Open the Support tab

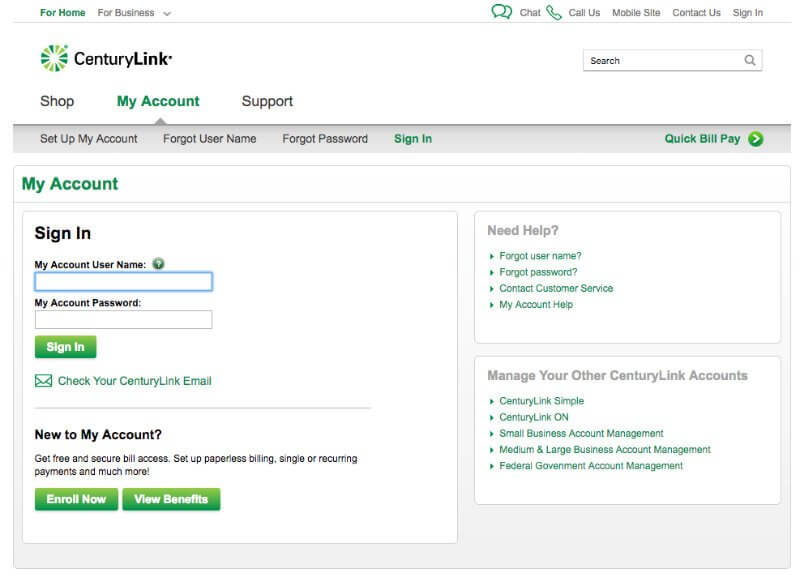coord(267,101)
